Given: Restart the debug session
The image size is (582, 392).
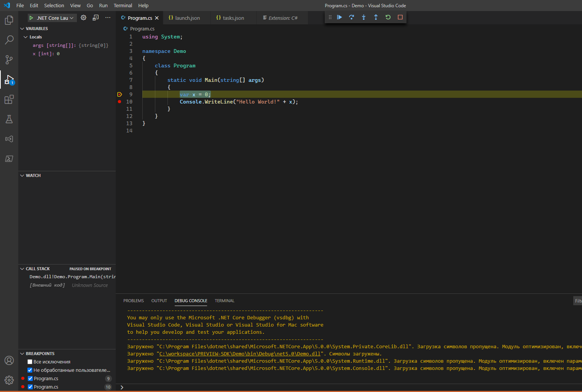Looking at the screenshot, I should (x=388, y=17).
